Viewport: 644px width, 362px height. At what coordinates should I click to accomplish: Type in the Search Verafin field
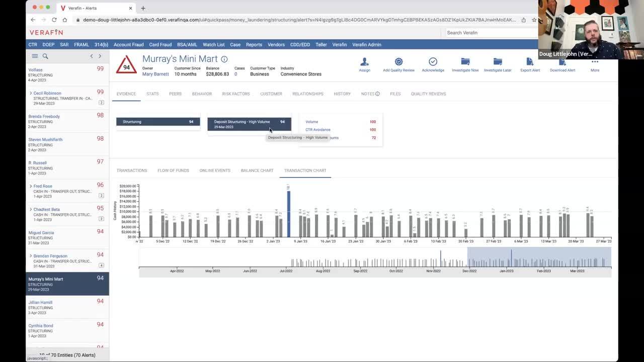click(x=491, y=33)
